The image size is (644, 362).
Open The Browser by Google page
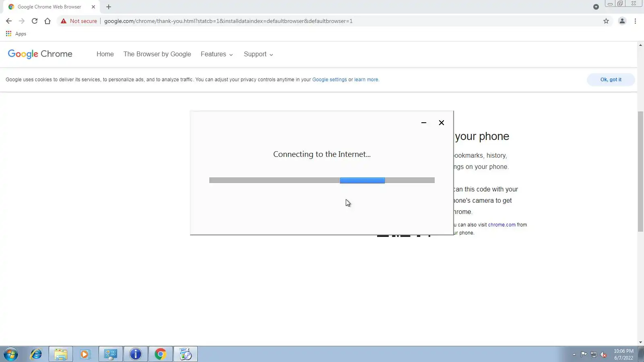pyautogui.click(x=157, y=54)
